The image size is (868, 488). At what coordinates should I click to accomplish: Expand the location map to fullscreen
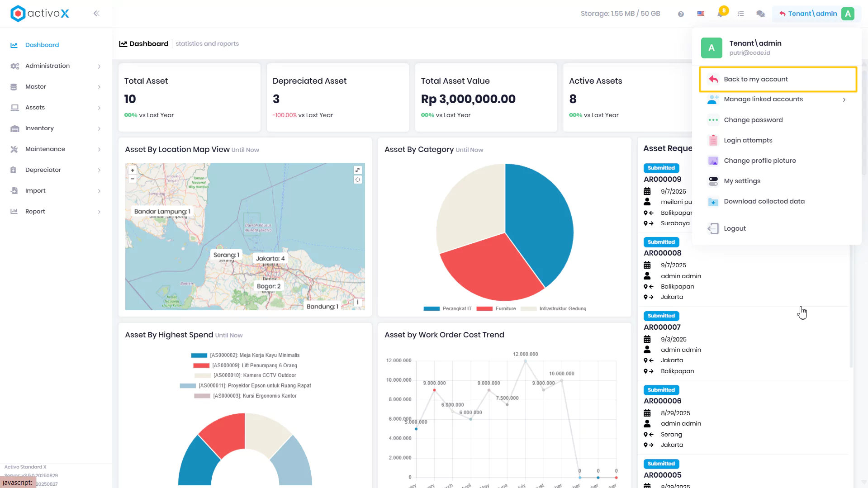point(357,170)
